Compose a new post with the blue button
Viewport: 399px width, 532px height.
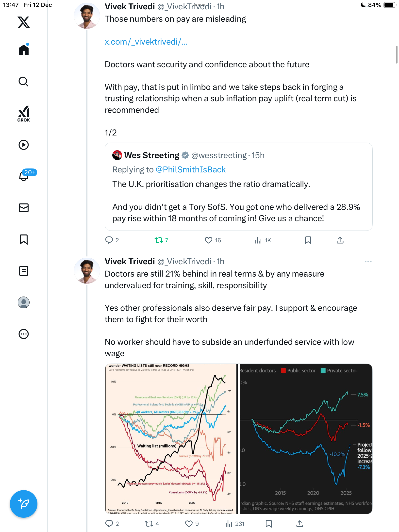point(24,504)
